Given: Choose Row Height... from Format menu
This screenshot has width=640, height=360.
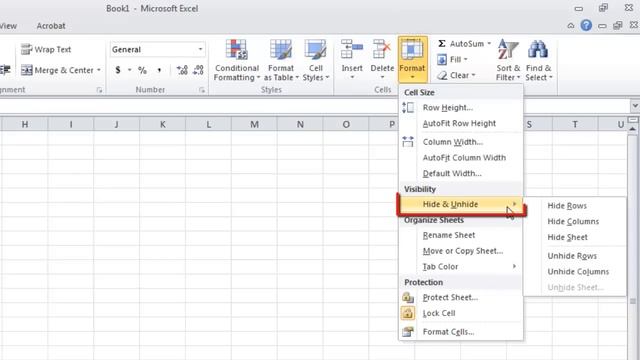Looking at the screenshot, I should pos(460,108).
